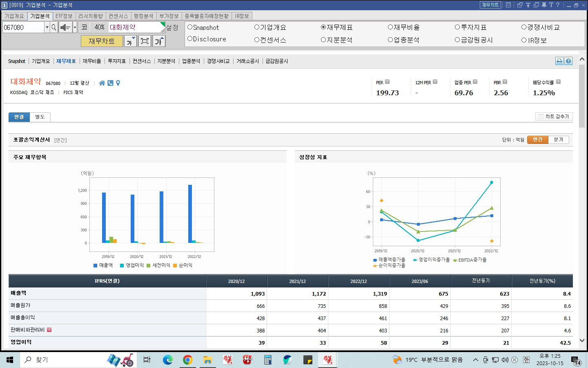Open the stock code dropdown arrow
Viewport: 588px width, 368px height.
(x=47, y=27)
